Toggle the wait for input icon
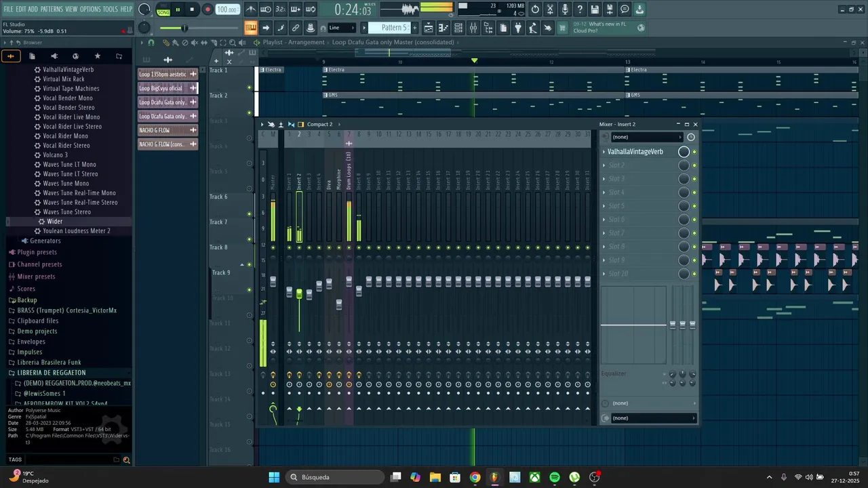Screen dimensions: 868x488 coord(265,9)
